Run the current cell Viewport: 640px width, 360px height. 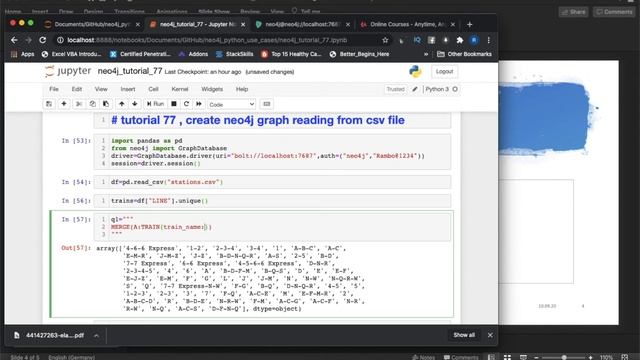coord(155,104)
